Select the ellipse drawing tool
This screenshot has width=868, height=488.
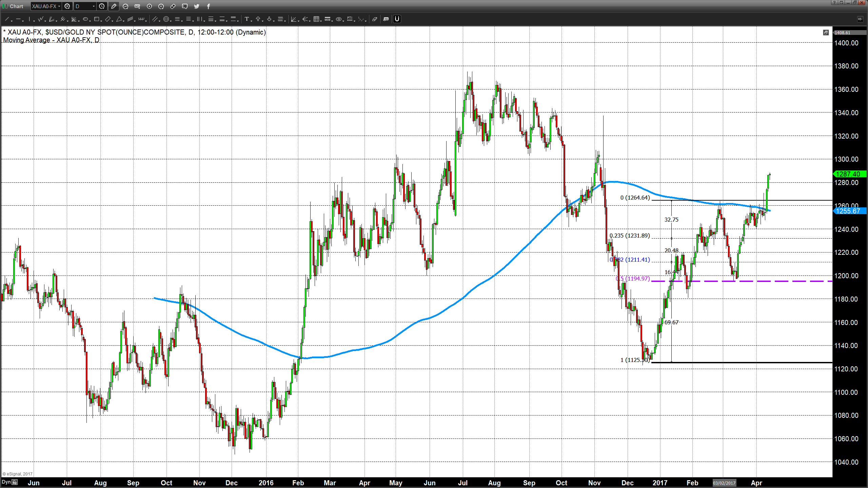click(85, 19)
